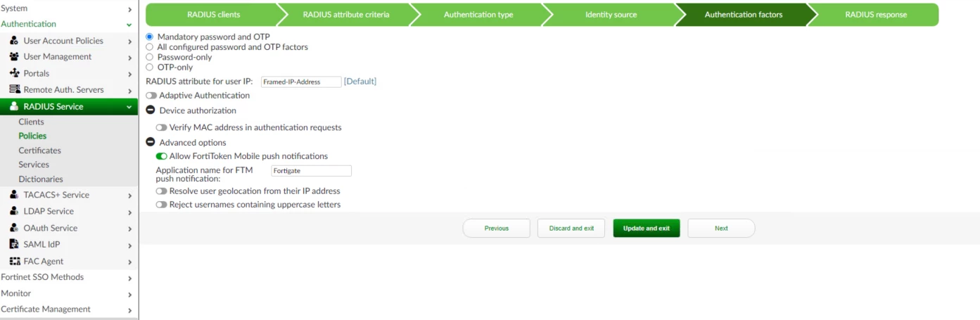Click Discard and exit
This screenshot has height=320, width=980.
[x=571, y=228]
